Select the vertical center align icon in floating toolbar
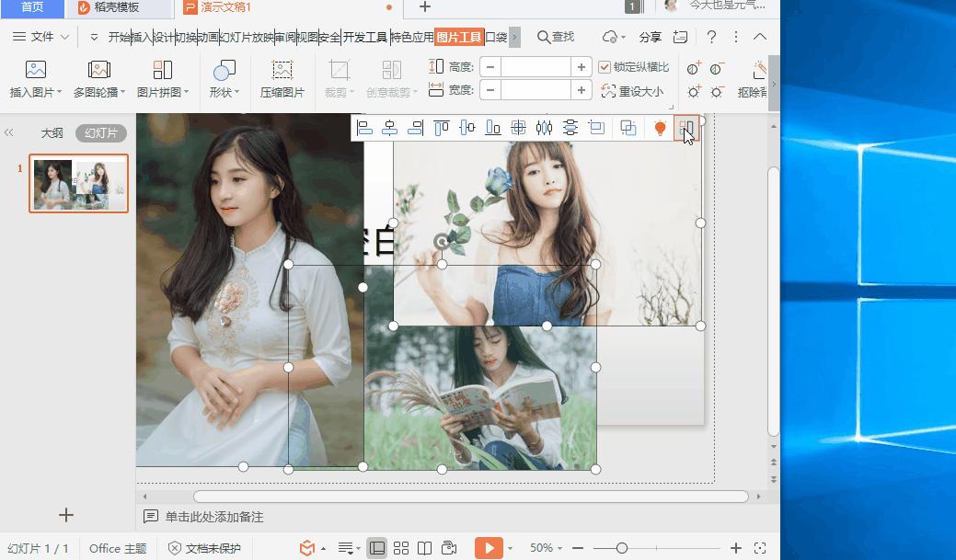Image resolution: width=956 pixels, height=560 pixels. pos(467,128)
